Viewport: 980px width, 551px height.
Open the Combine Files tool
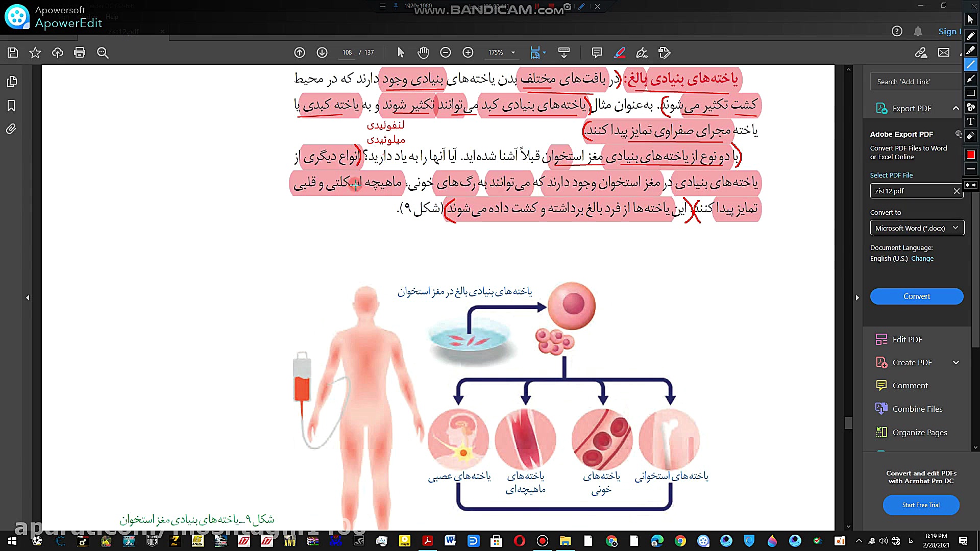coord(917,409)
